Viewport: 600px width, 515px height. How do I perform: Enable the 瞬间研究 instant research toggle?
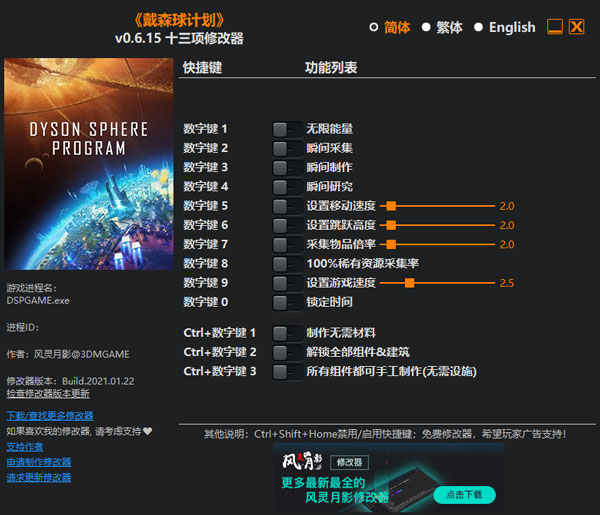click(287, 186)
